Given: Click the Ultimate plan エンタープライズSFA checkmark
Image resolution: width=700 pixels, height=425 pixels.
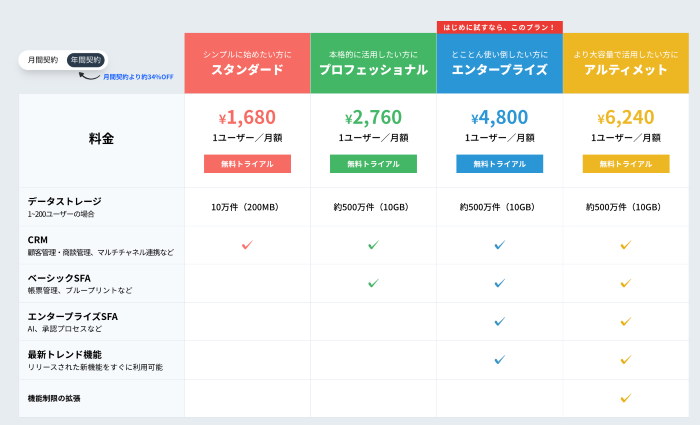Looking at the screenshot, I should pos(625,321).
